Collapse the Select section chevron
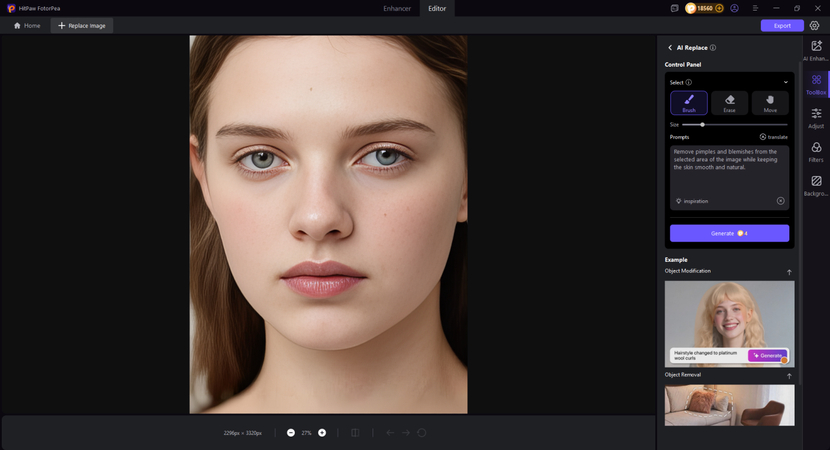Viewport: 830px width, 450px height. click(785, 82)
